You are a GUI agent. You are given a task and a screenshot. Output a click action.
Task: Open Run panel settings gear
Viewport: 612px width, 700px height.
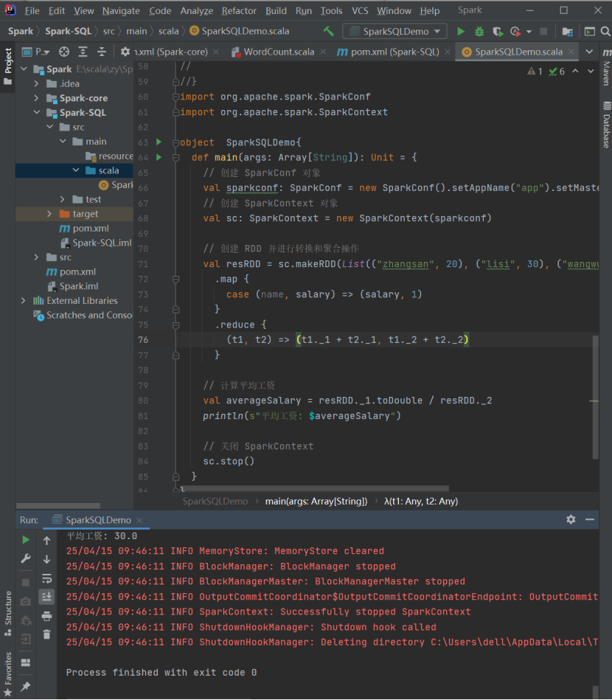tap(571, 519)
